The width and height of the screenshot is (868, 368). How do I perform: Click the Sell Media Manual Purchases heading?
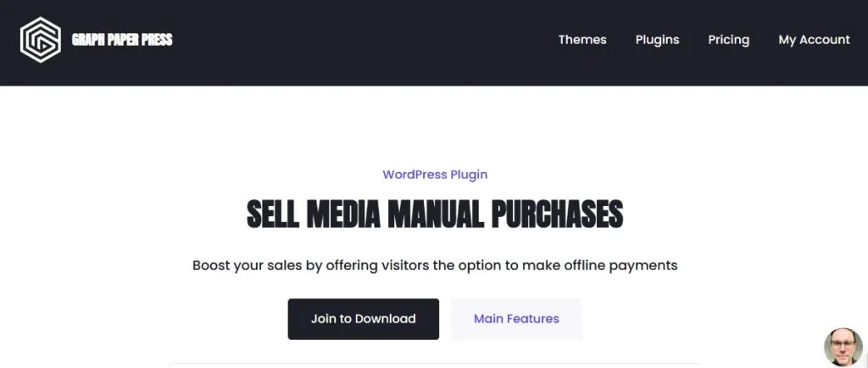[435, 215]
